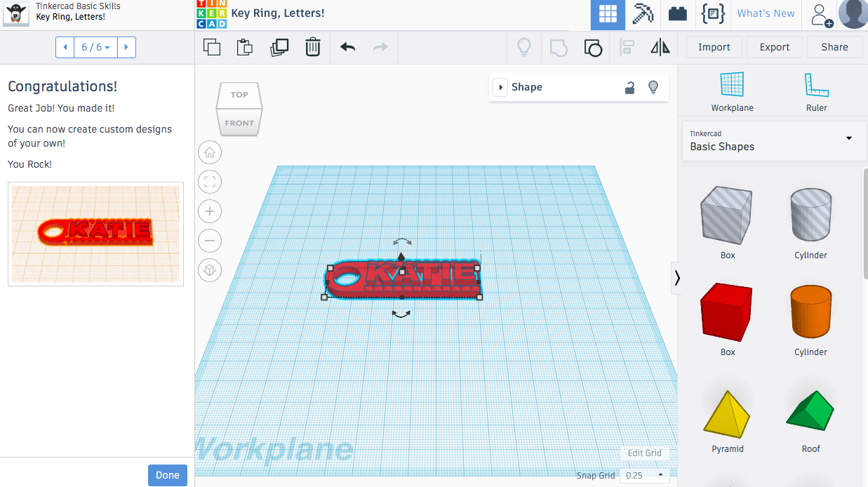Toggle shape visibility with the lightbulb
The image size is (868, 487).
[653, 87]
